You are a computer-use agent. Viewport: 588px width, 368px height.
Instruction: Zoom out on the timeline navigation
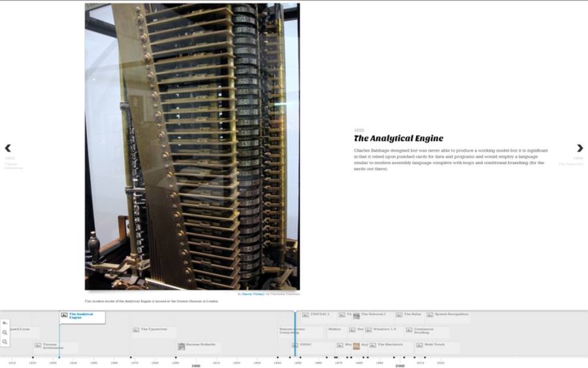(5, 342)
